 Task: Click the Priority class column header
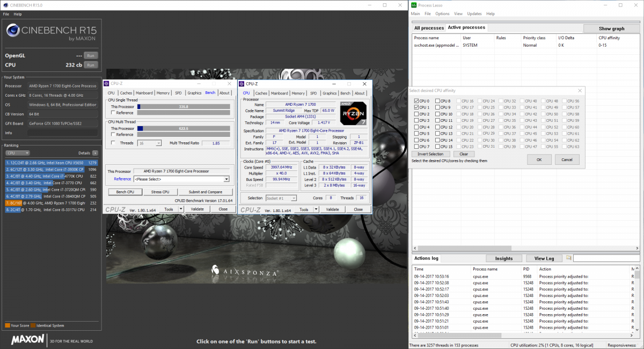(x=538, y=38)
